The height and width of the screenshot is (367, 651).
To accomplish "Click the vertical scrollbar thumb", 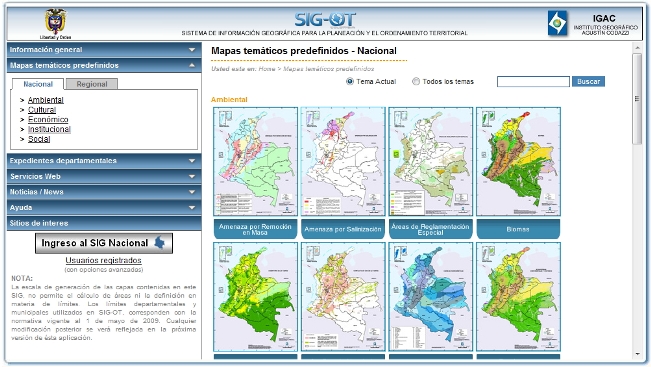I will (x=637, y=99).
